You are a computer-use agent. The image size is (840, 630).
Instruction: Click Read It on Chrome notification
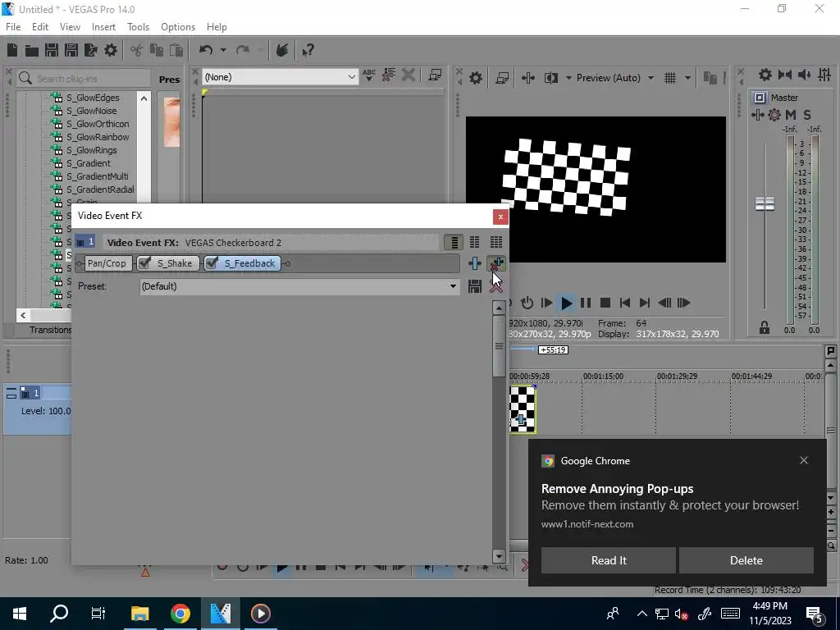[609, 560]
